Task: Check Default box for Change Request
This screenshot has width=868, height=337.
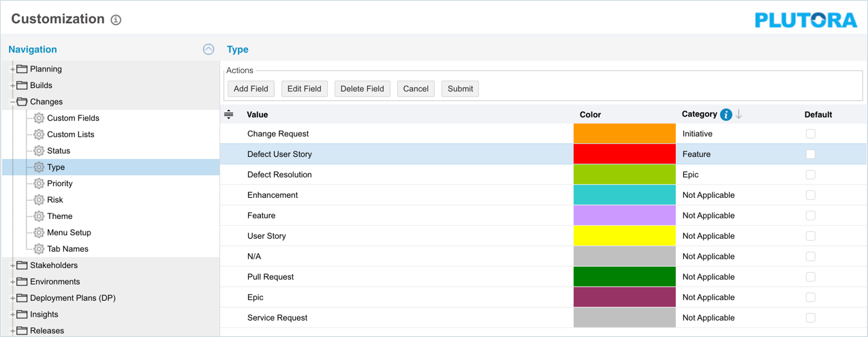Action: (x=811, y=134)
